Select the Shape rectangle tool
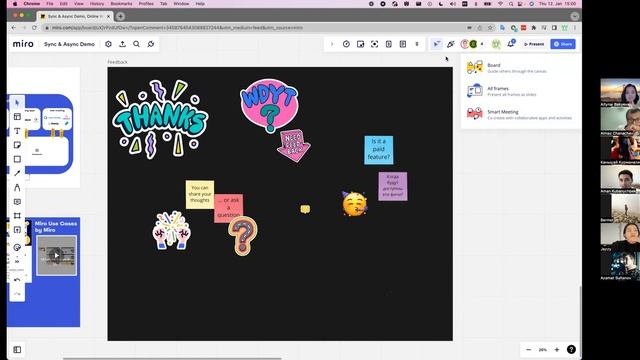Viewport: 640px width, 360px height. [17, 159]
